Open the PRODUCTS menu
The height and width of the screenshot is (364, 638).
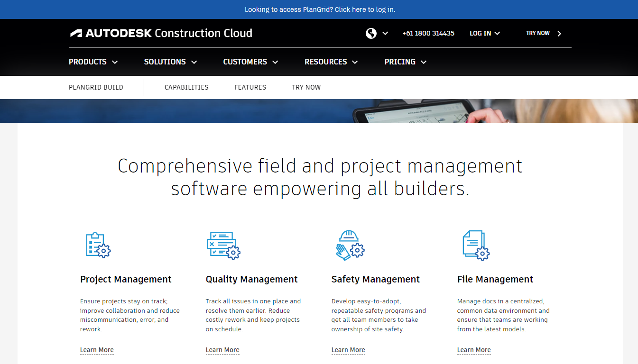[93, 62]
